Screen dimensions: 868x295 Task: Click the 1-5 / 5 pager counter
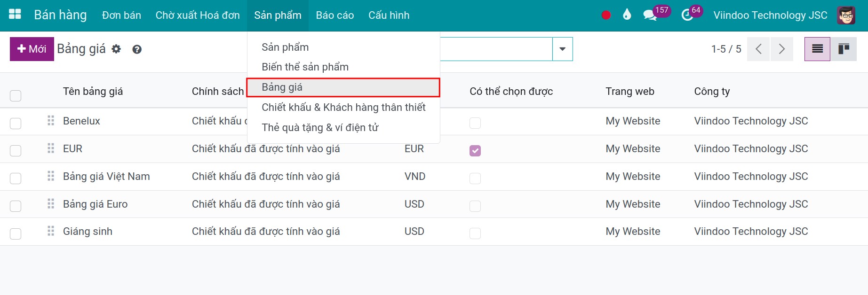[x=726, y=49]
